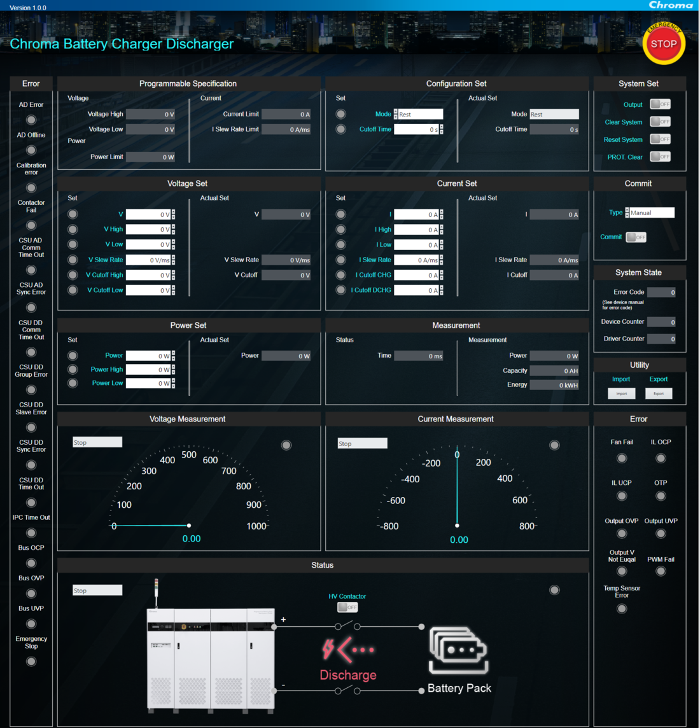Adjust the Cutoff Time stepper arrows
This screenshot has height=728, width=700.
coord(442,129)
